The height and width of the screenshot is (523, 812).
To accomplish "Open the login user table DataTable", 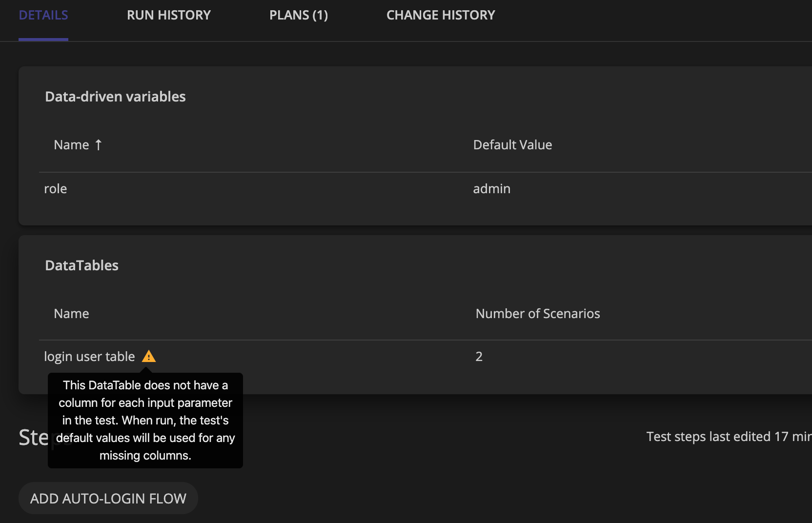I will [89, 357].
